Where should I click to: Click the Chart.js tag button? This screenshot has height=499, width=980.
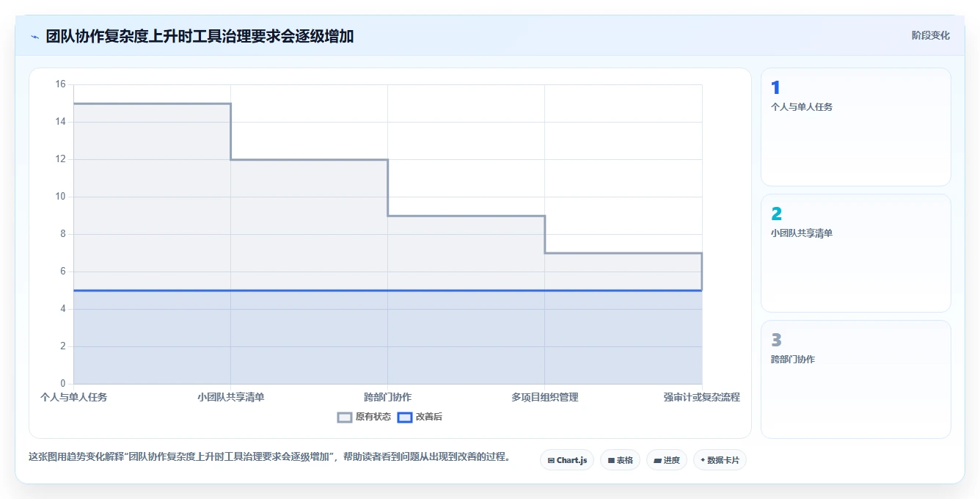567,460
